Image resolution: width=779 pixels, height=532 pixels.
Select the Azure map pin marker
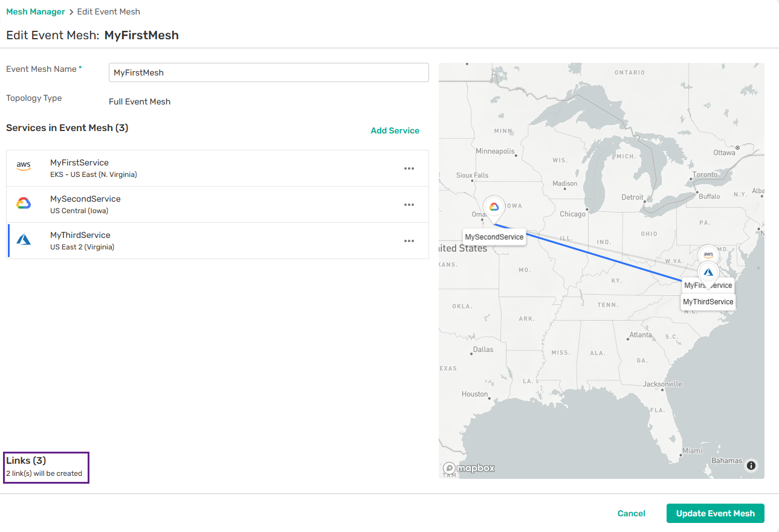(x=708, y=272)
